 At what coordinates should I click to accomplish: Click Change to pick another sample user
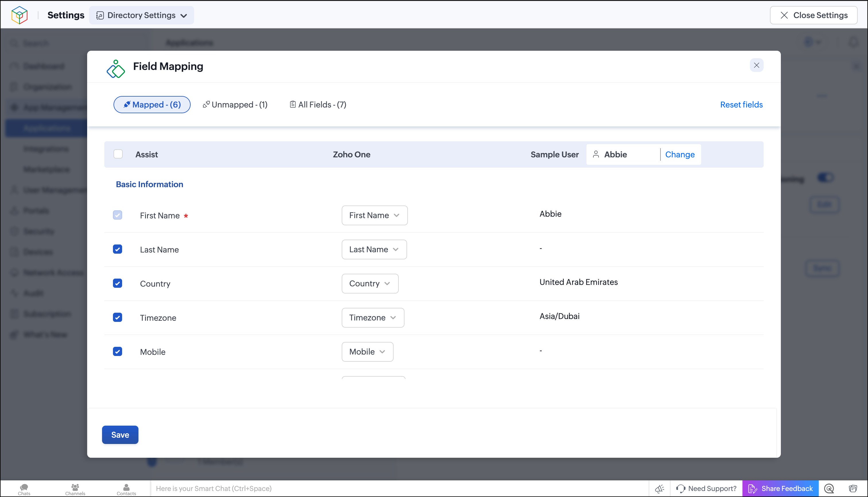(x=680, y=154)
